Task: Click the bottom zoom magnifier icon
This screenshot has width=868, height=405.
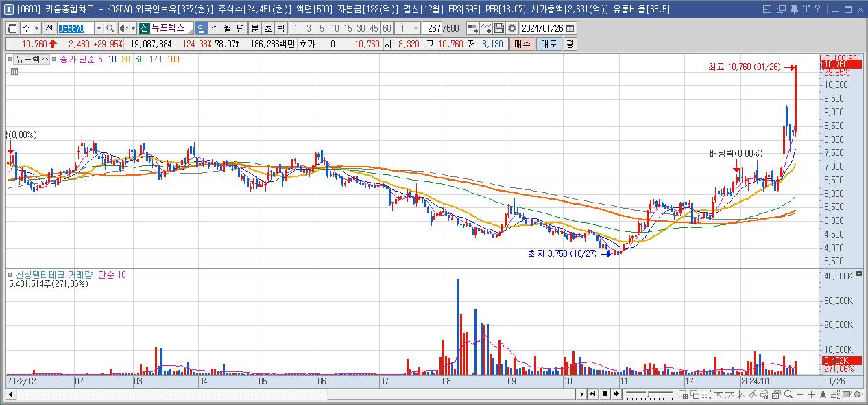Action: point(788,394)
